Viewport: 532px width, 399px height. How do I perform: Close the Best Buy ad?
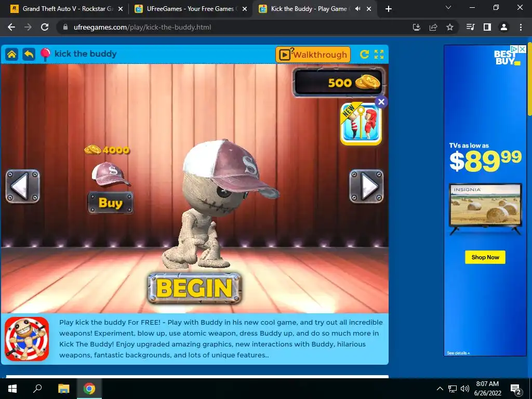pos(523,49)
